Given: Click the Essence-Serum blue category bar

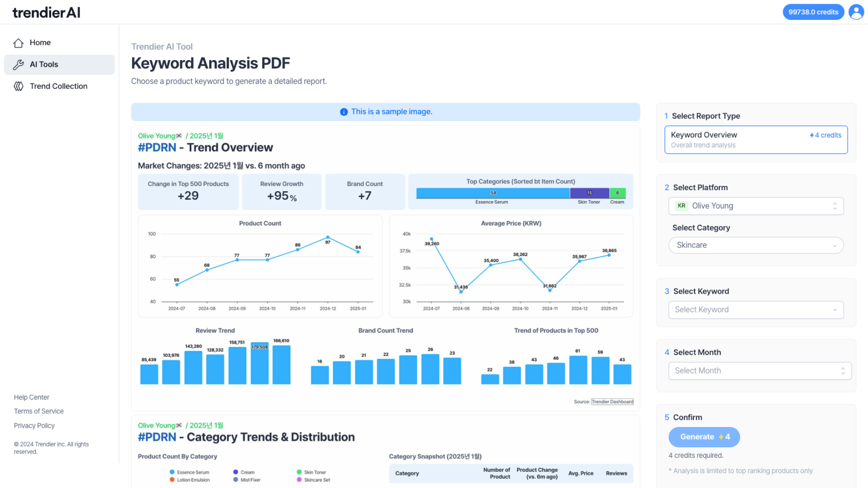Looking at the screenshot, I should [x=493, y=193].
